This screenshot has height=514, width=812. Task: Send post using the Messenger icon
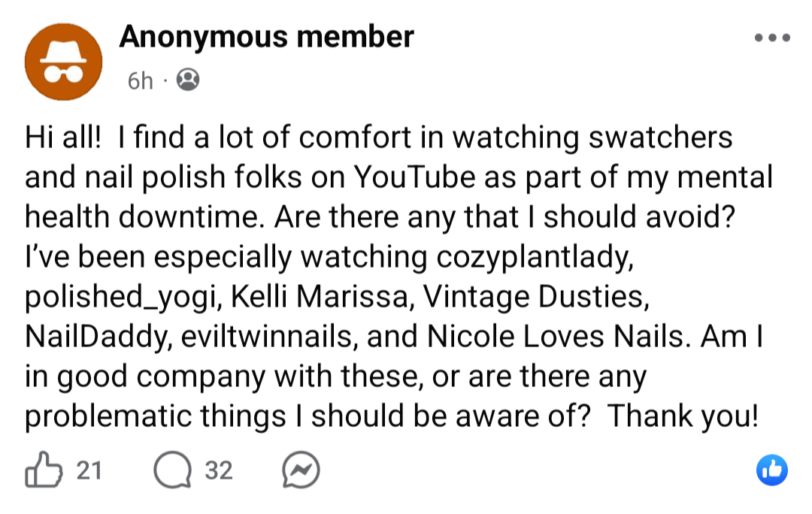[301, 470]
